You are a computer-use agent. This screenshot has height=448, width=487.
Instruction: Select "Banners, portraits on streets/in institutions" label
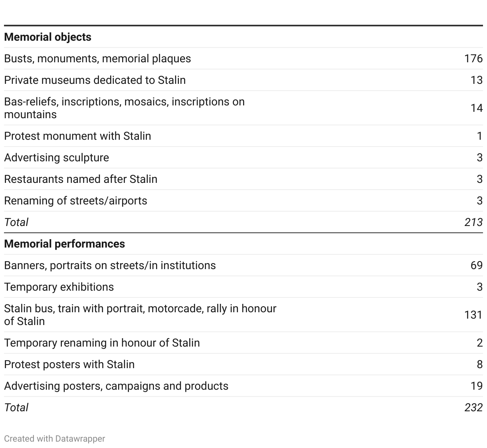point(110,266)
